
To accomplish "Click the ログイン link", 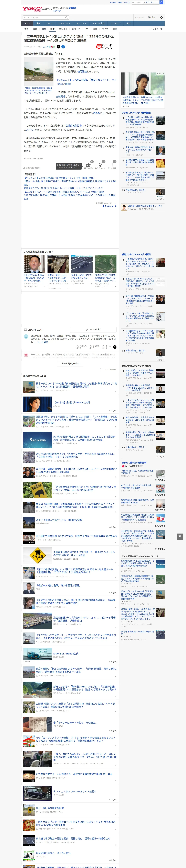I will (x=57, y=11).
